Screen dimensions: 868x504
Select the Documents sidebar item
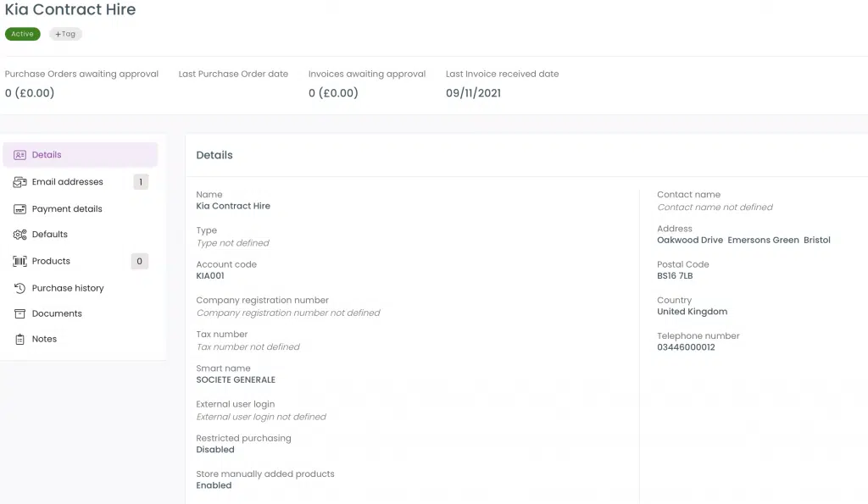[x=81, y=313]
